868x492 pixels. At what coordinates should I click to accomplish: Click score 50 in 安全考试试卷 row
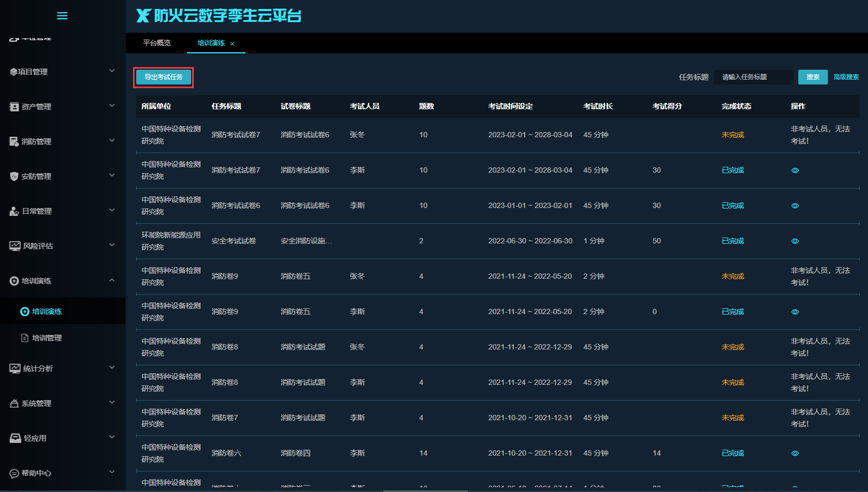(x=657, y=241)
